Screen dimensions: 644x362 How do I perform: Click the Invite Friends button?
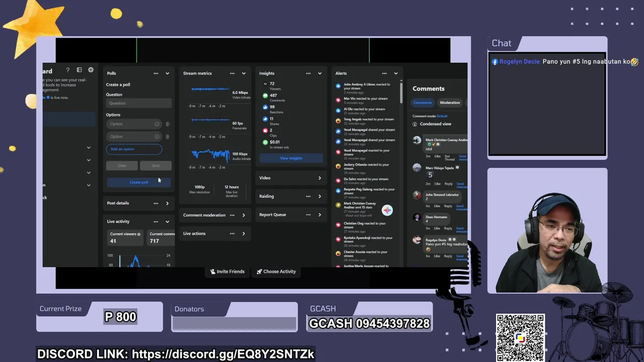coord(227,271)
